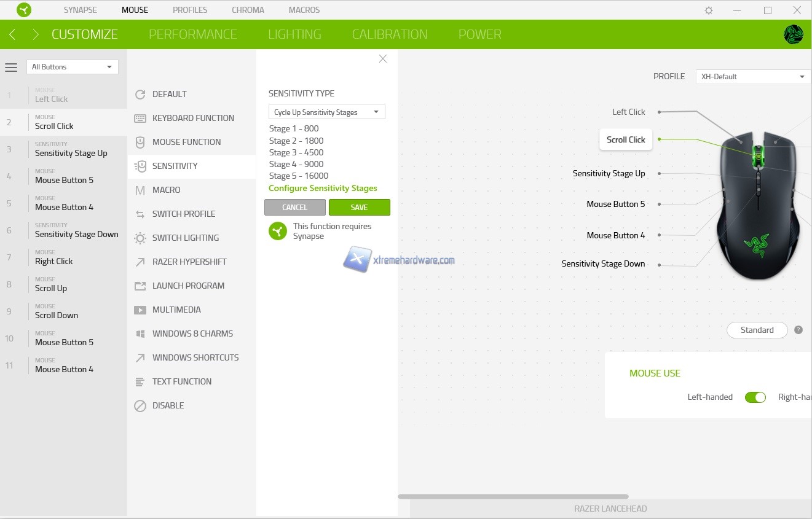Select the Macro function icon
This screenshot has width=812, height=519.
140,190
